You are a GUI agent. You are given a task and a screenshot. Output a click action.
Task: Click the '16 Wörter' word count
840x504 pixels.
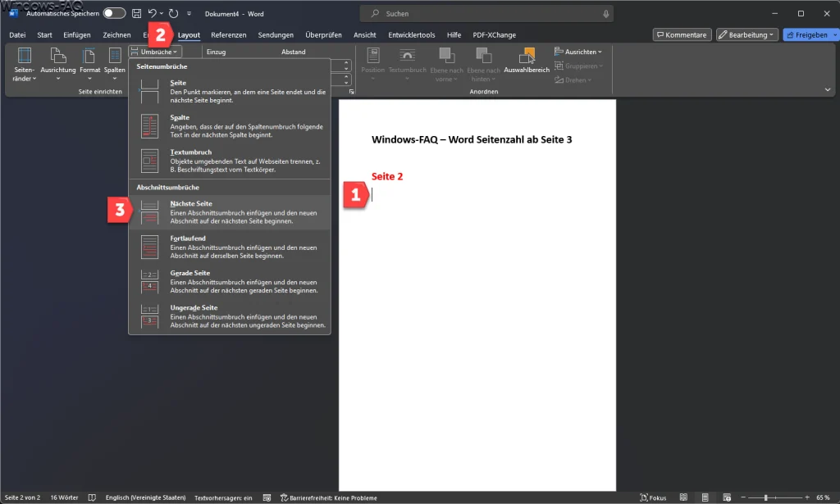(x=64, y=497)
